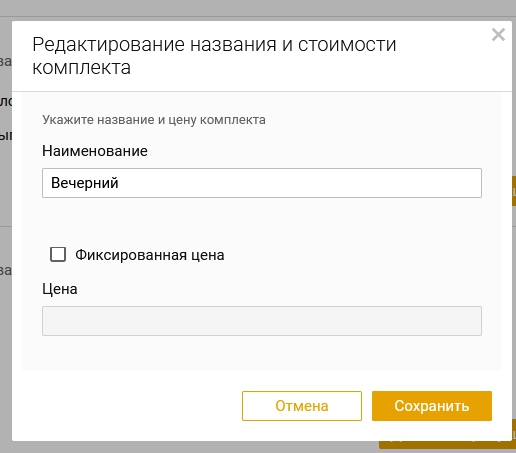Click the dimmed backdrop outside the dialog

(258, 7)
